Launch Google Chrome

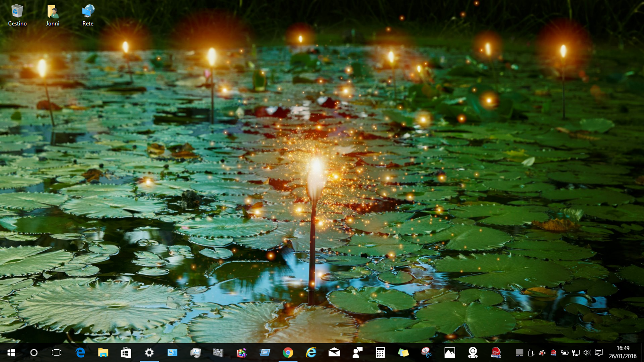click(287, 353)
